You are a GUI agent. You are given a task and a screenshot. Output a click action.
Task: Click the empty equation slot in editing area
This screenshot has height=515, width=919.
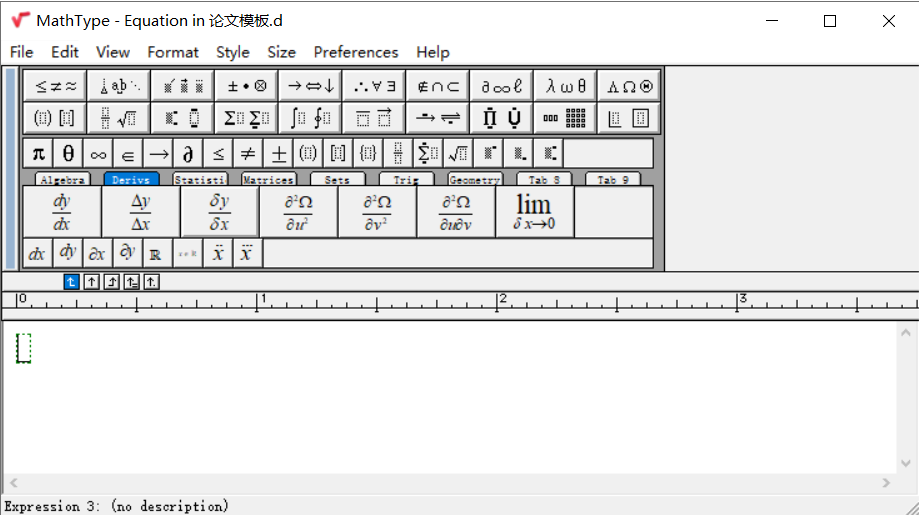(23, 348)
